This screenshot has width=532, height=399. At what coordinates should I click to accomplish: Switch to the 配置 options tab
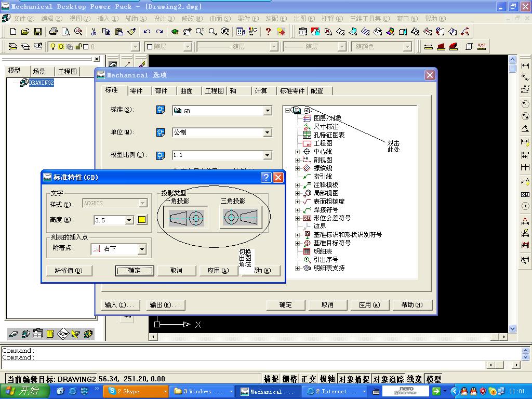click(x=317, y=90)
